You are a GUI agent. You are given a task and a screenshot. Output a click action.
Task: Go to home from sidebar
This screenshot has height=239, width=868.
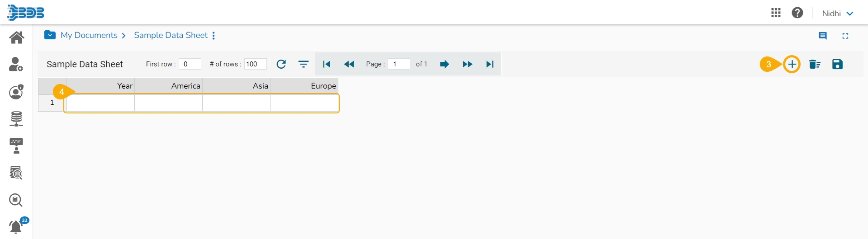point(17,37)
